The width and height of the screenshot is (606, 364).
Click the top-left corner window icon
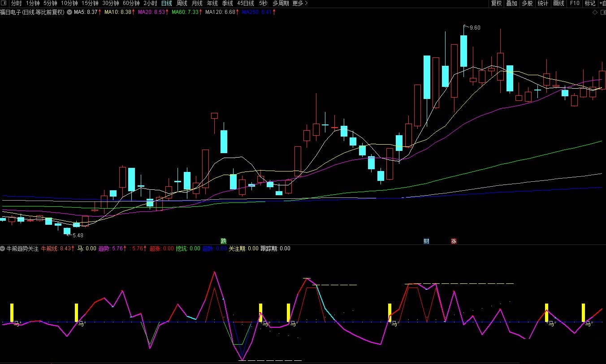(4, 3)
